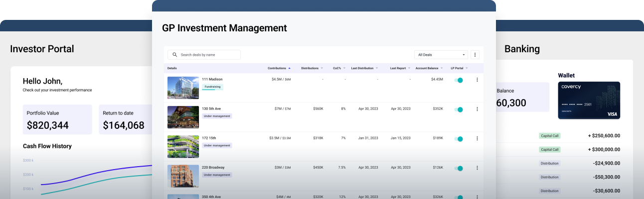Open the three-dot menu for 111 Madison
644x199 pixels.
477,80
